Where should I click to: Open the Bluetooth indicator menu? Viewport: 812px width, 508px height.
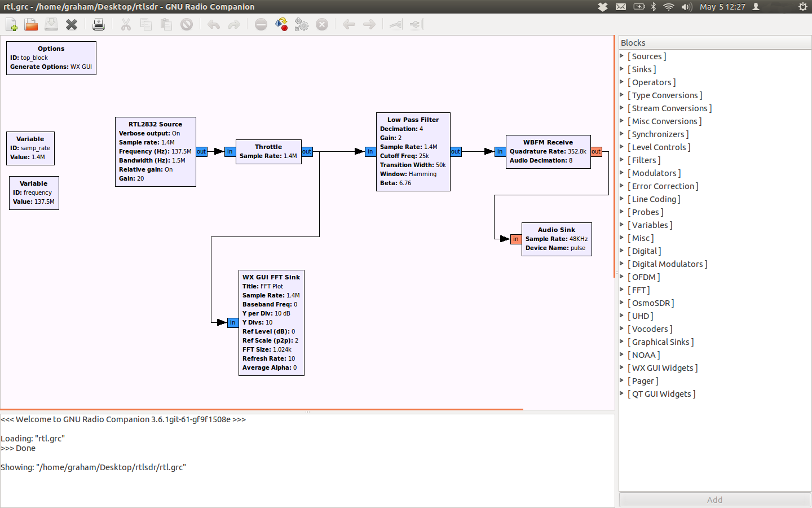(654, 7)
